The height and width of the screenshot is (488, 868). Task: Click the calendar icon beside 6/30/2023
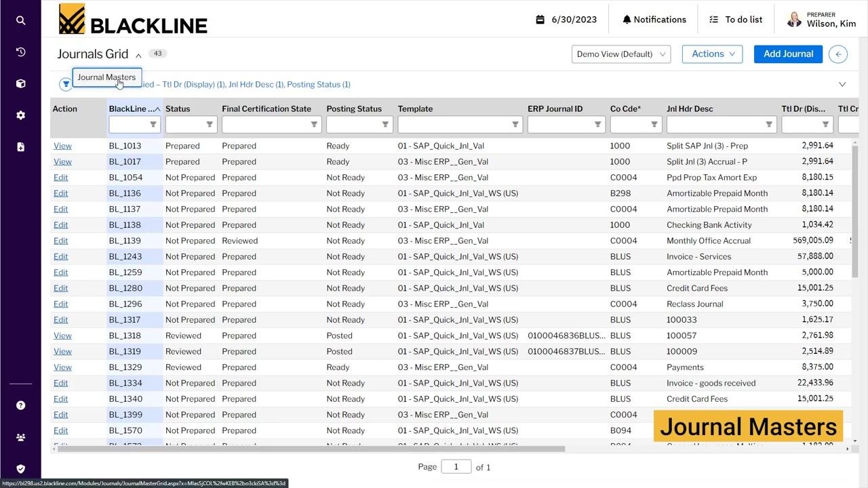tap(540, 20)
